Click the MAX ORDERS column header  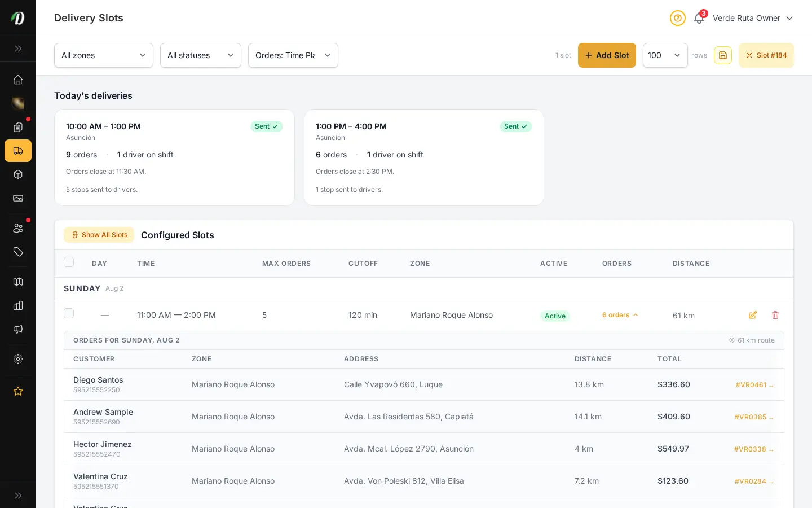click(x=286, y=264)
